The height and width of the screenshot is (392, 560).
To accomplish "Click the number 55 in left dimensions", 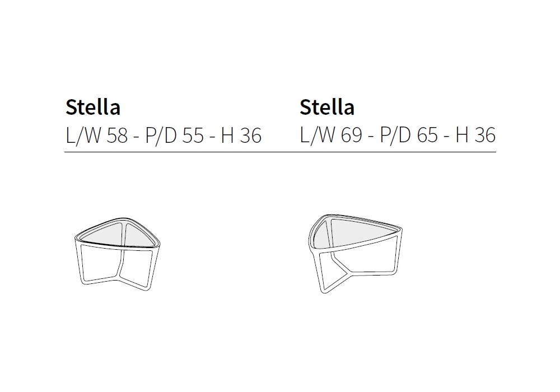I will (193, 136).
